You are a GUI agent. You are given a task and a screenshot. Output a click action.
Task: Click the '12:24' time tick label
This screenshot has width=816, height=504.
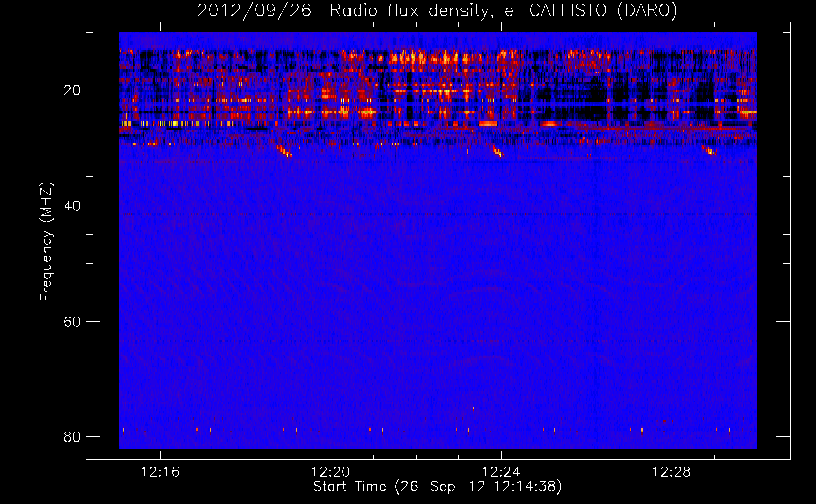coord(501,472)
